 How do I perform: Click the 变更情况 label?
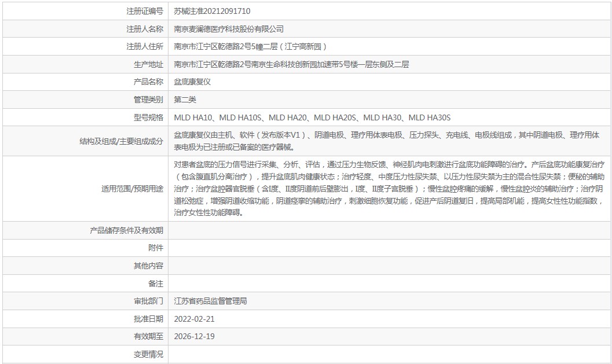pos(148,354)
